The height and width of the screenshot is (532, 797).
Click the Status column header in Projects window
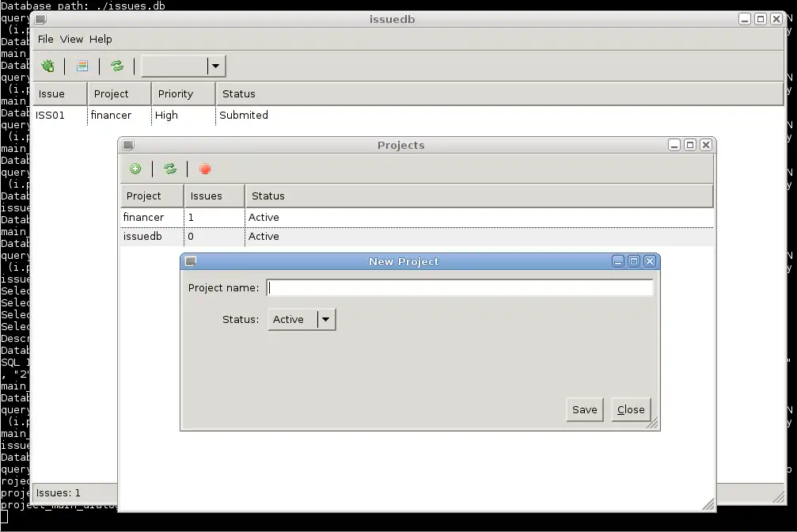[480, 196]
